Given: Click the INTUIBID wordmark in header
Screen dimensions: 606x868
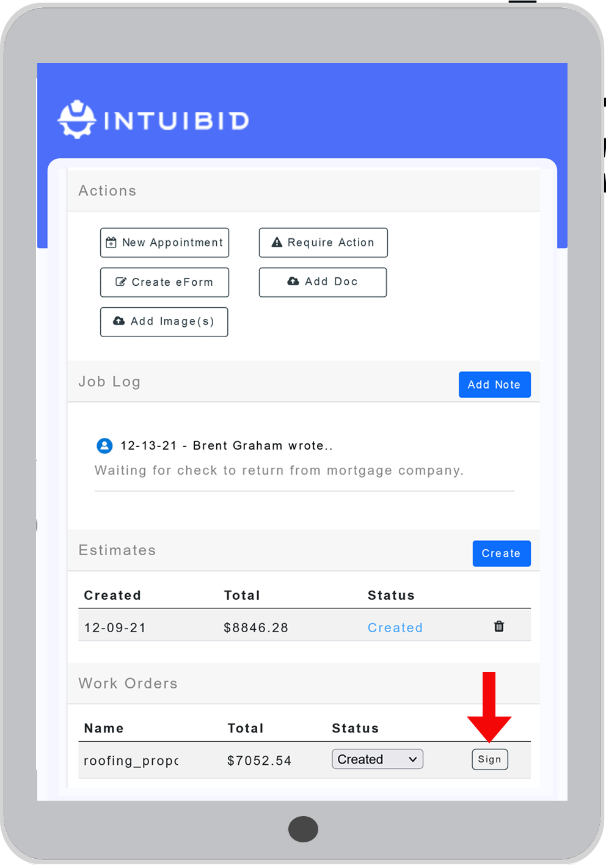Looking at the screenshot, I should pos(177,121).
